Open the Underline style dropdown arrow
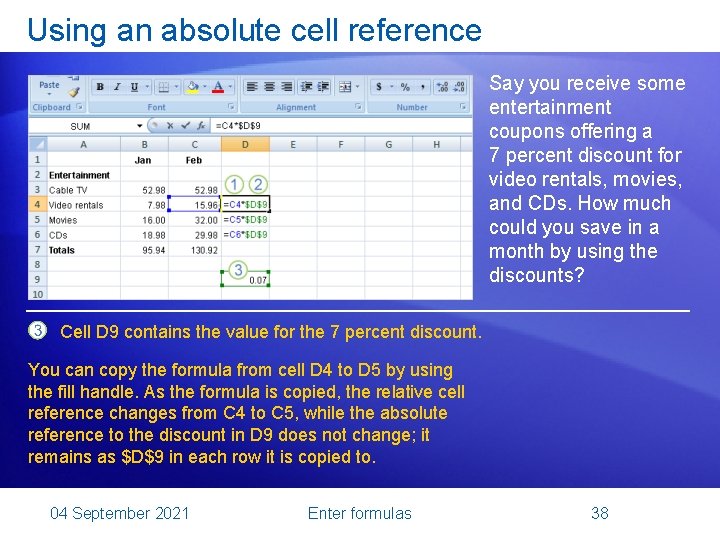This screenshot has height=540, width=720. click(147, 86)
